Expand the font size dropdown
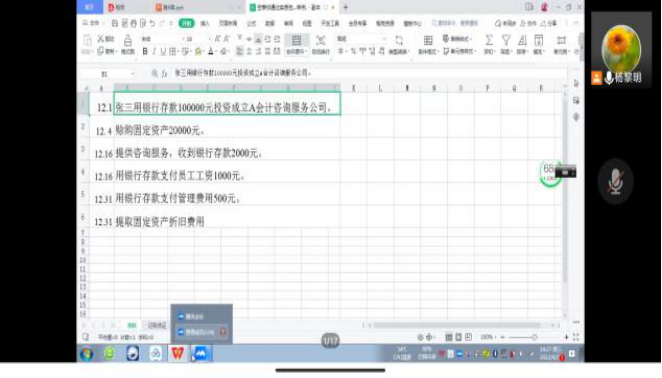The width and height of the screenshot is (662, 378). (209, 39)
